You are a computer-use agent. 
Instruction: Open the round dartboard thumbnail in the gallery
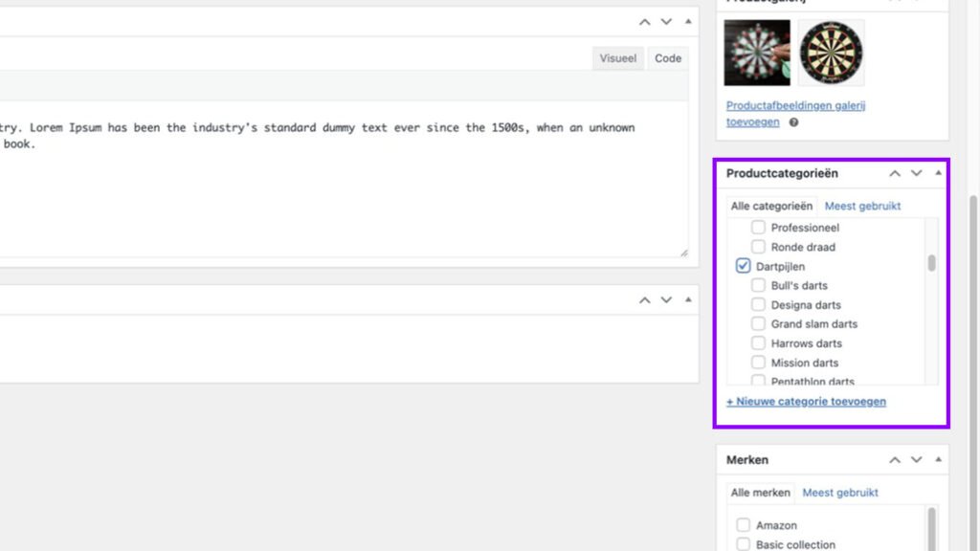coord(832,55)
